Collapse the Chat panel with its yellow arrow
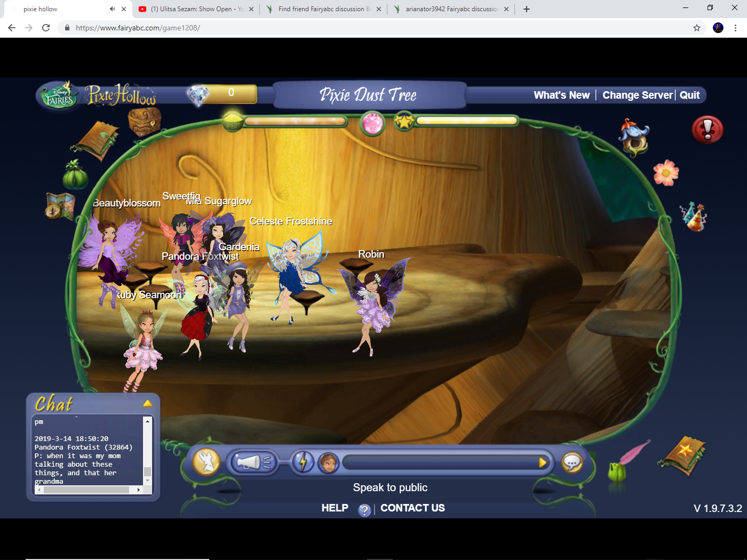Image resolution: width=747 pixels, height=560 pixels. (x=148, y=403)
